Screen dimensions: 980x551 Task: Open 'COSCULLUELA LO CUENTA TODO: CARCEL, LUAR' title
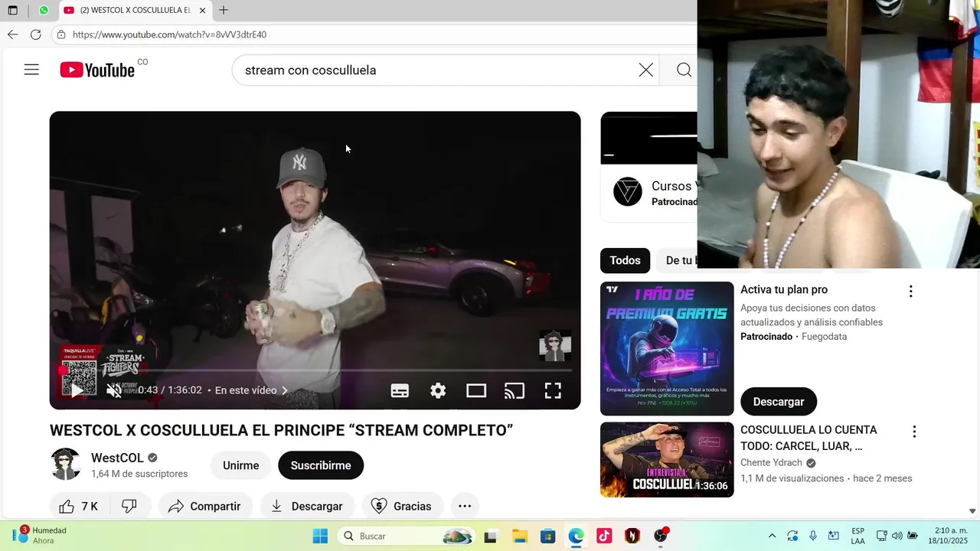tap(808, 439)
